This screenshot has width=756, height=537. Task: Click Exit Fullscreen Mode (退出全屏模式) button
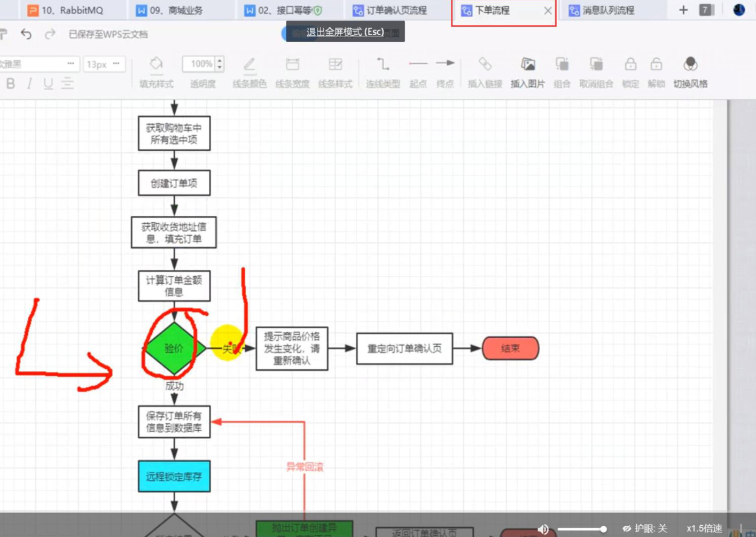point(345,32)
